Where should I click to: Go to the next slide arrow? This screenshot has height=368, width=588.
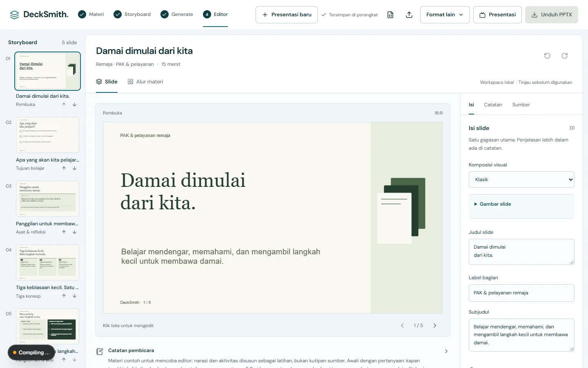(x=435, y=325)
